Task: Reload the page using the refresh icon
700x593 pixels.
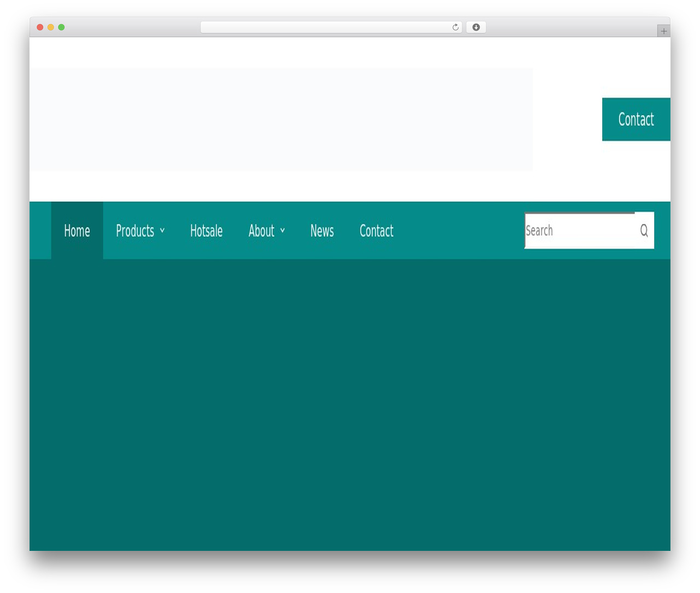Action: coord(455,27)
